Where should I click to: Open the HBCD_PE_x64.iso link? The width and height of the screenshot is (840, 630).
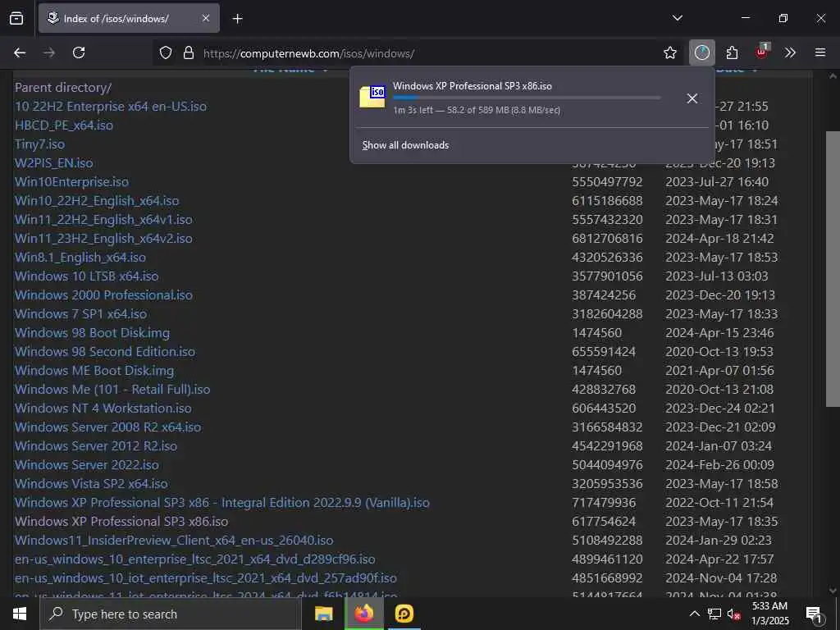point(64,126)
